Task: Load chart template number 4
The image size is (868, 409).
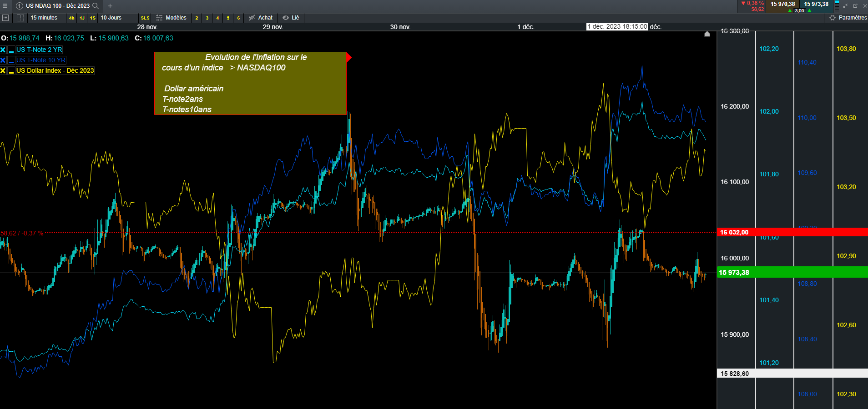Action: click(x=217, y=18)
